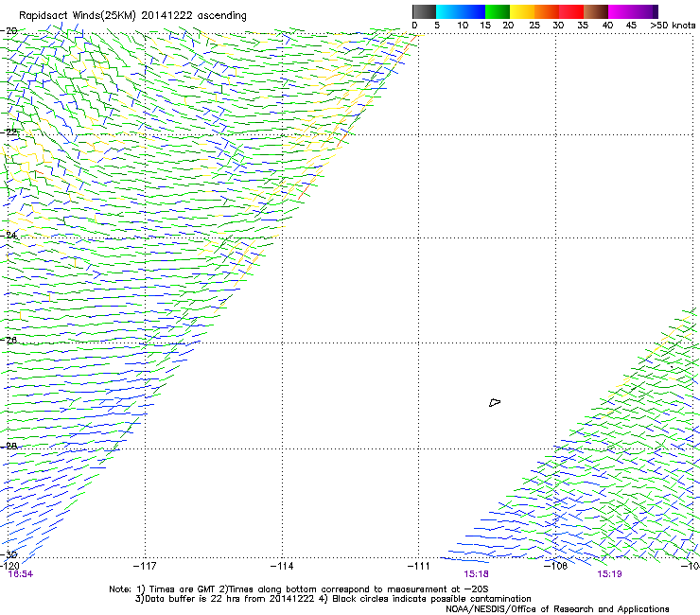The image size is (700, 615).
Task: Click the purple time stamp '15:19'
Action: click(609, 574)
